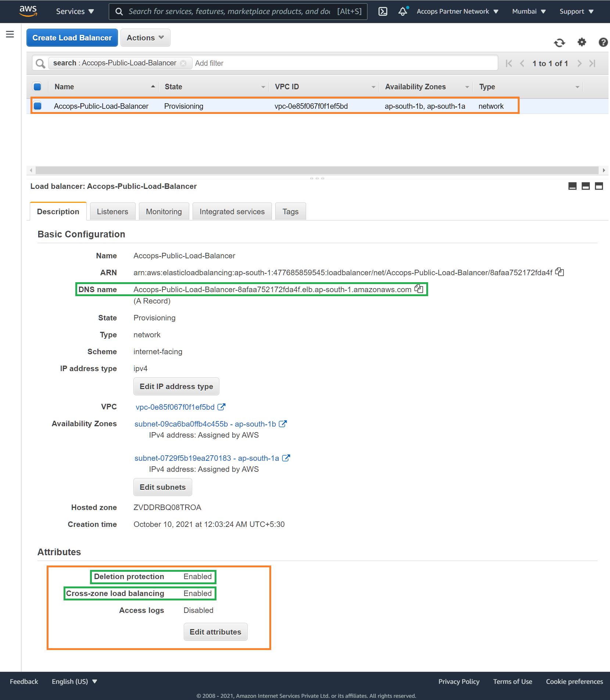Image resolution: width=610 pixels, height=700 pixels.
Task: Click Edit subnets button
Action: pyautogui.click(x=163, y=487)
